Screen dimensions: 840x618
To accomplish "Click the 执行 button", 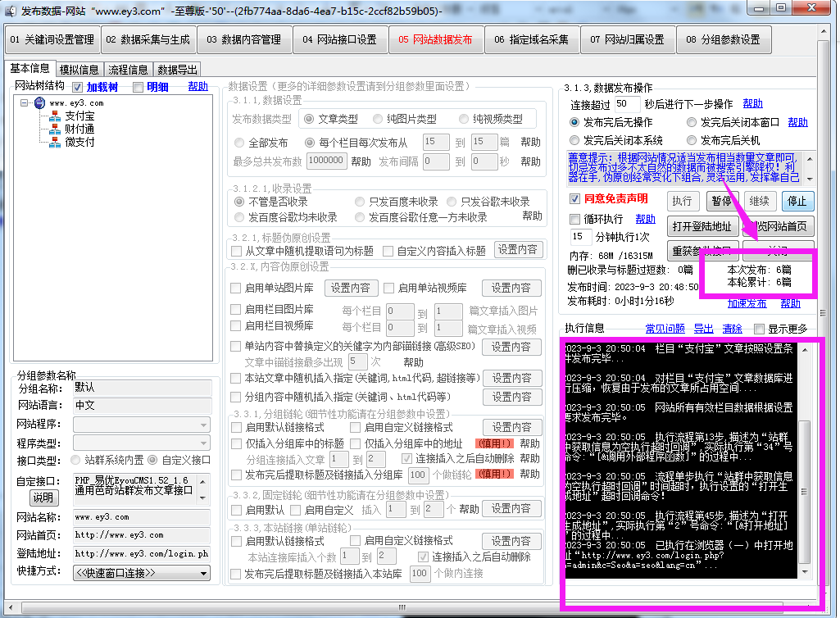I will point(682,201).
